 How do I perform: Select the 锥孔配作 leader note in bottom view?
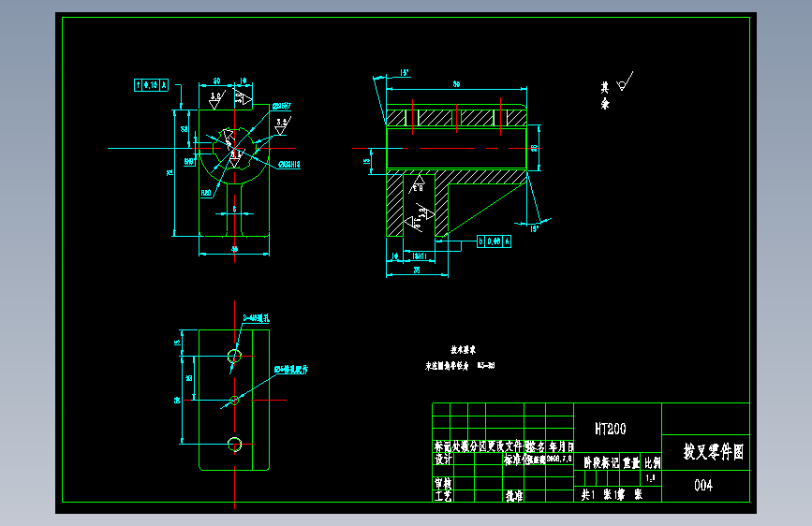[290, 370]
